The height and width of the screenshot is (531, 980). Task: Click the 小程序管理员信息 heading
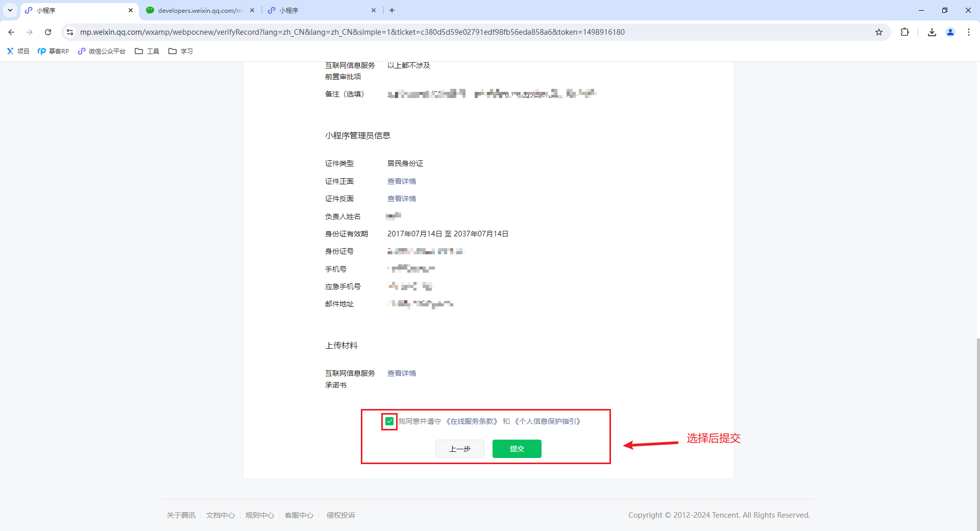click(358, 135)
